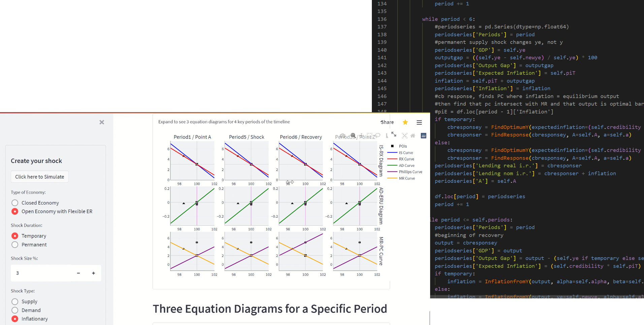
Task: Close the sidebar with the X icon
Action: pyautogui.click(x=102, y=122)
